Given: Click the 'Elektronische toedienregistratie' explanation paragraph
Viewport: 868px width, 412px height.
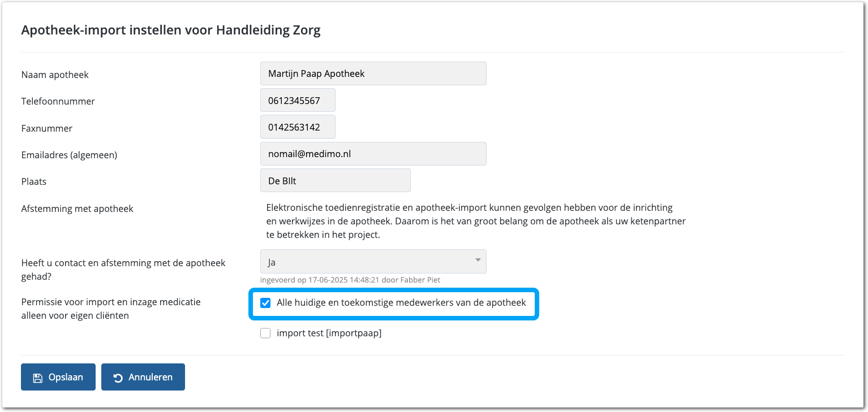Looking at the screenshot, I should (475, 222).
